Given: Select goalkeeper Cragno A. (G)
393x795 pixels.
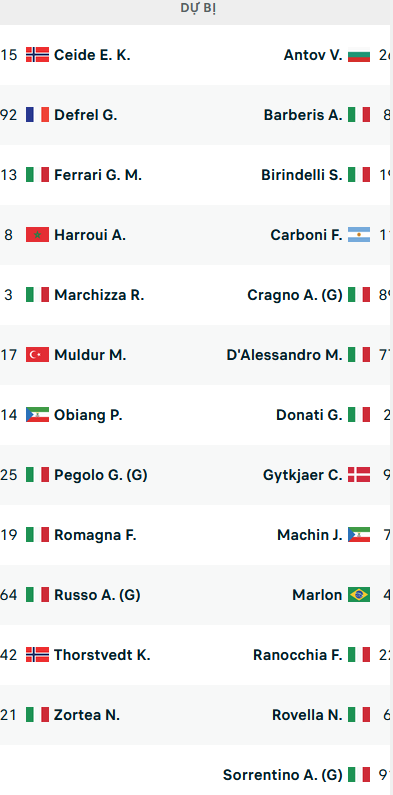Looking at the screenshot, I should coord(295,295).
